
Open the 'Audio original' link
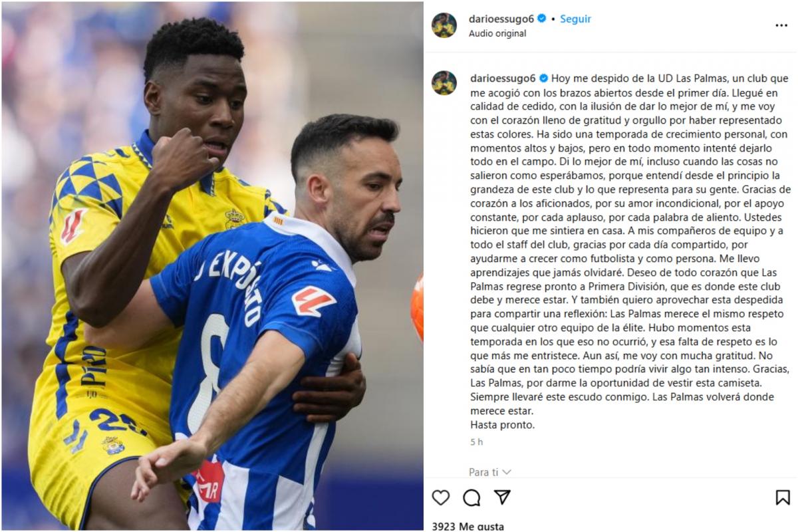click(x=497, y=33)
